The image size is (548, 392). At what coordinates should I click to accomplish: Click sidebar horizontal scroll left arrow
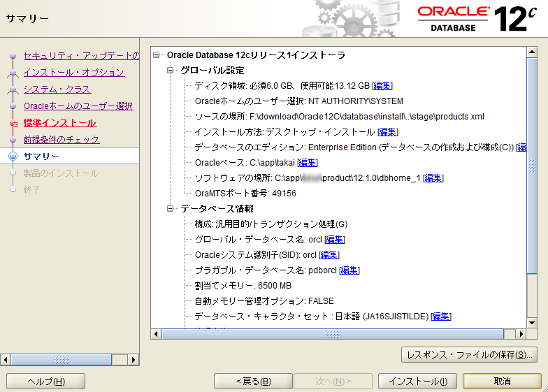coord(6,359)
